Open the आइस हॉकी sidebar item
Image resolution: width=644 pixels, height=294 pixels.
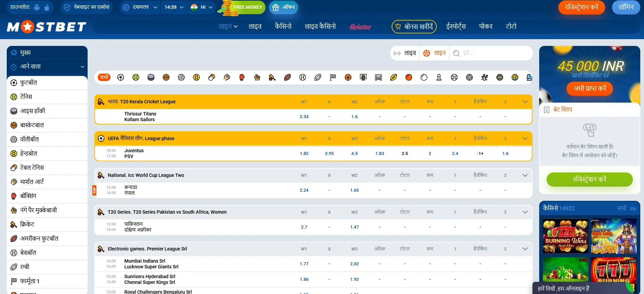point(47,111)
